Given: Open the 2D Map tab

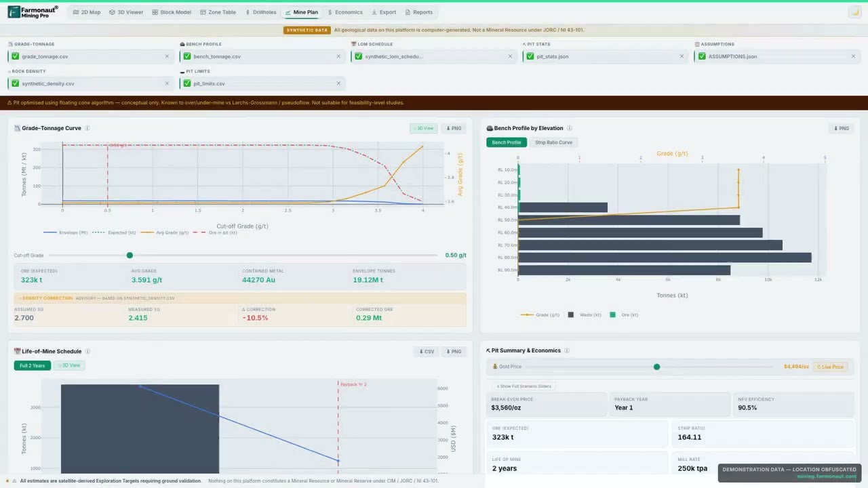Looking at the screenshot, I should pyautogui.click(x=86, y=12).
